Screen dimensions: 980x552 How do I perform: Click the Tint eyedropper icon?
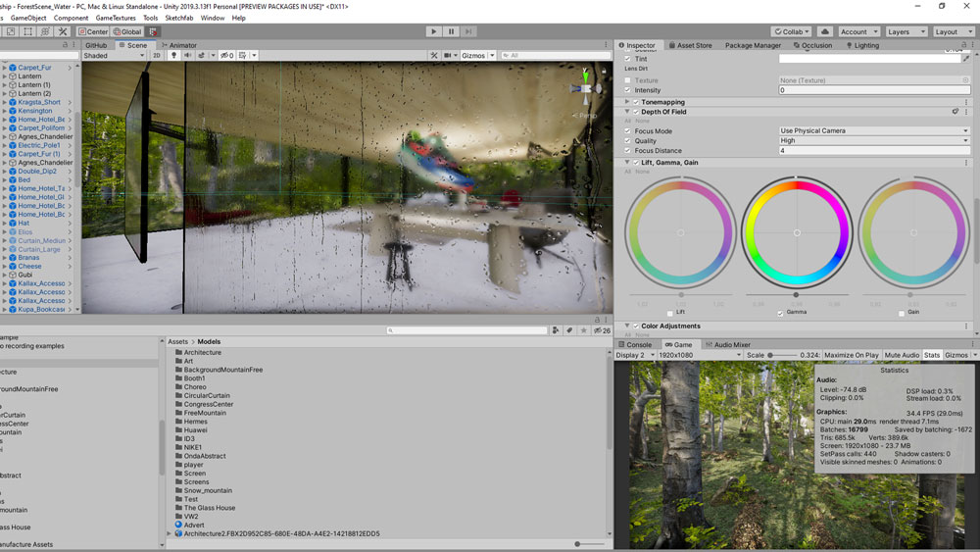tap(965, 59)
